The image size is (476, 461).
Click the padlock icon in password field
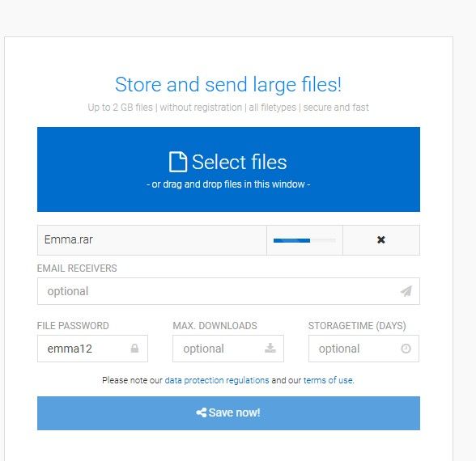(134, 348)
